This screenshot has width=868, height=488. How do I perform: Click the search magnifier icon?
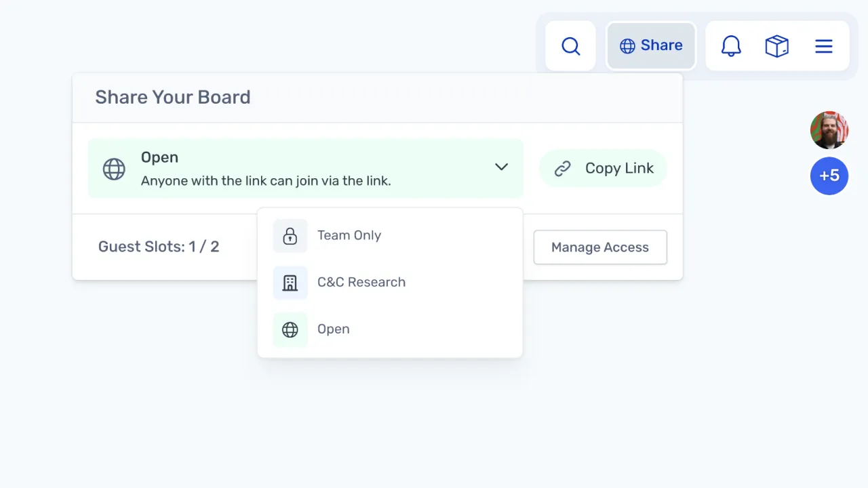pos(570,46)
